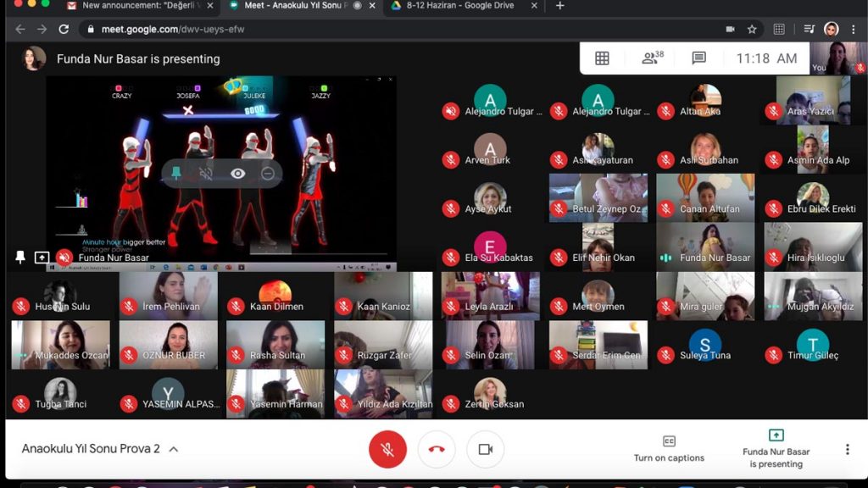This screenshot has width=868, height=488.
Task: Toggle the eye visibility icon on presentation overlay
Action: click(238, 174)
